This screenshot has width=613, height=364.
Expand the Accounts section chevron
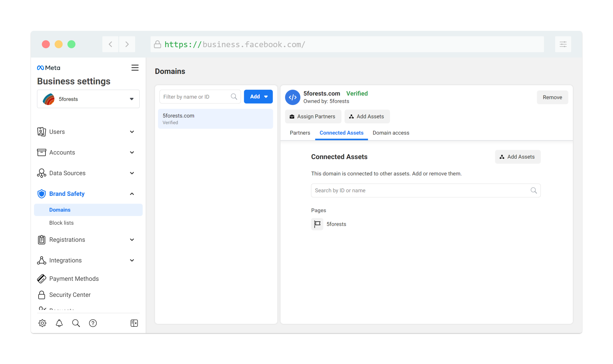[x=132, y=152]
